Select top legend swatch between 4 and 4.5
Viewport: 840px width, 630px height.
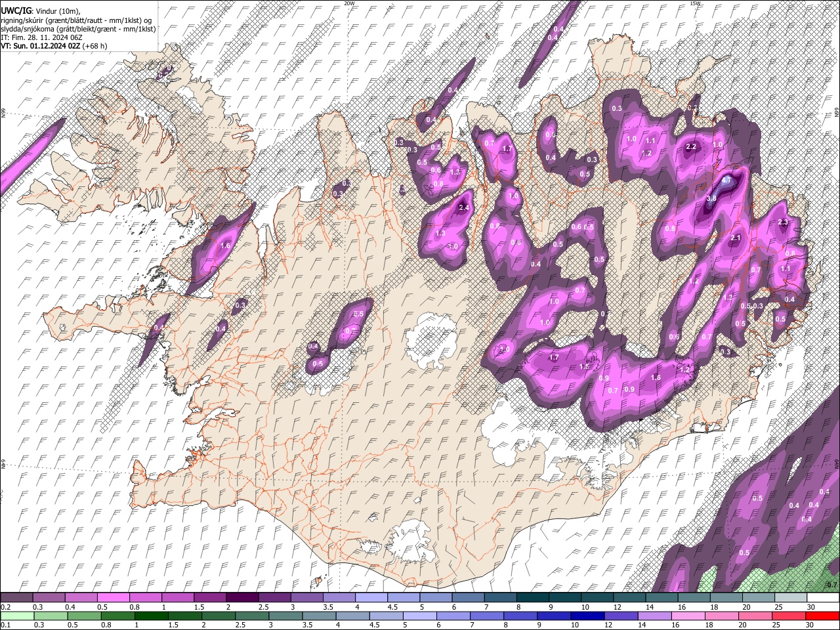371,598
